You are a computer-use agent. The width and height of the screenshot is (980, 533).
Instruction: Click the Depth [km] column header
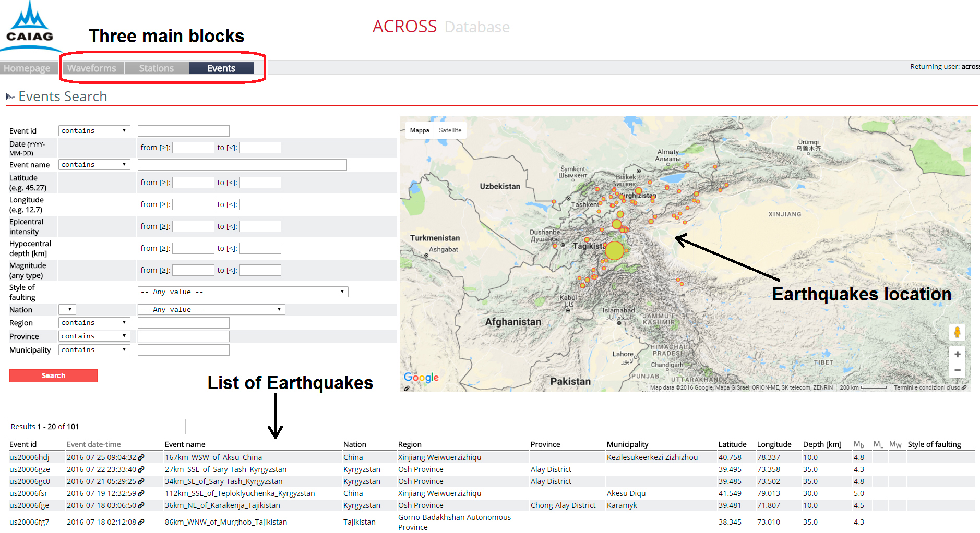coord(822,444)
